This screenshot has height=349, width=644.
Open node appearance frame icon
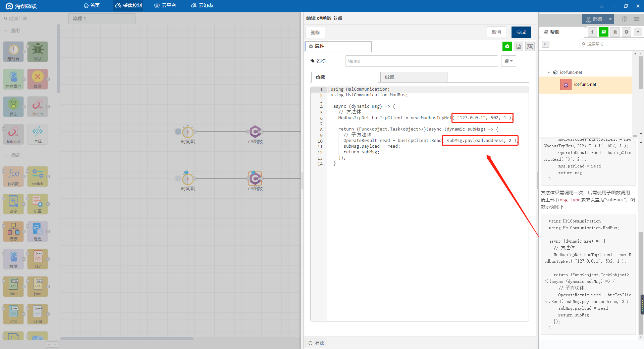530,46
